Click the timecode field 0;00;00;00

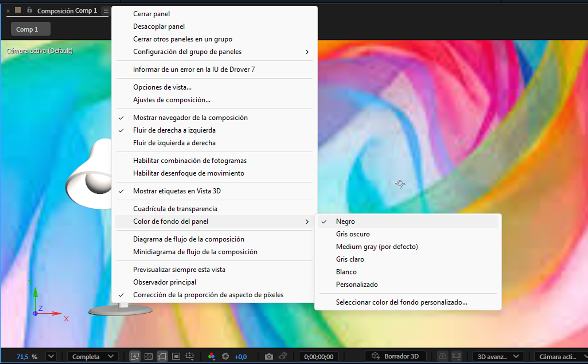(318, 356)
